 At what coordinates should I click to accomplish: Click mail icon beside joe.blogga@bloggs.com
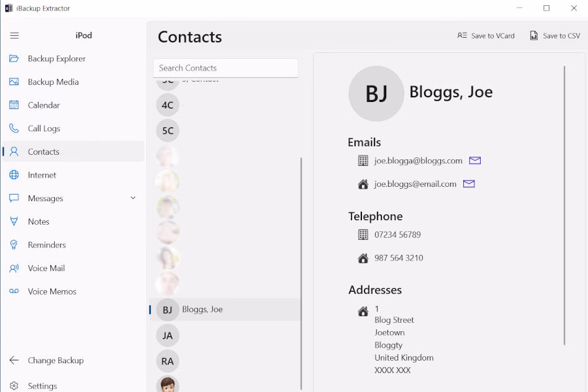click(x=475, y=161)
